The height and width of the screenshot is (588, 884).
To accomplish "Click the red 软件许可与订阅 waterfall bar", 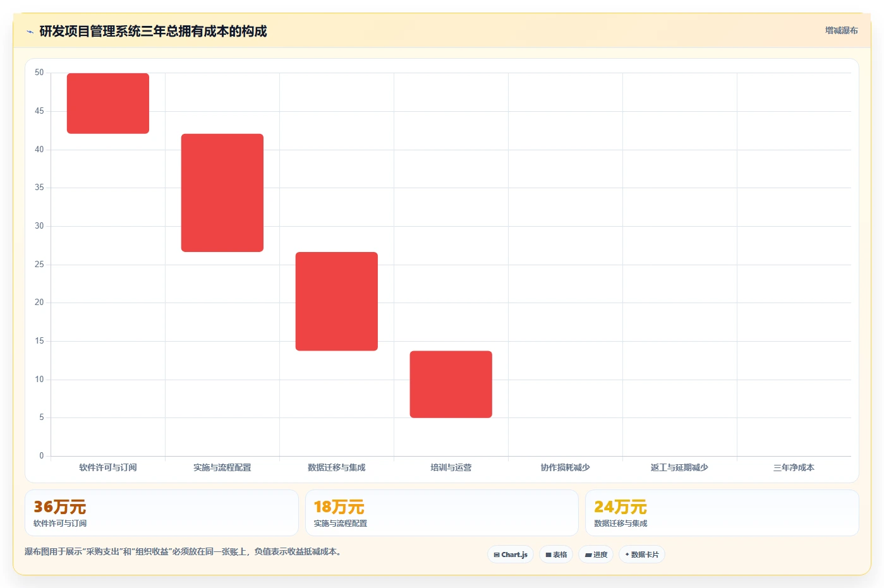I will tap(108, 104).
